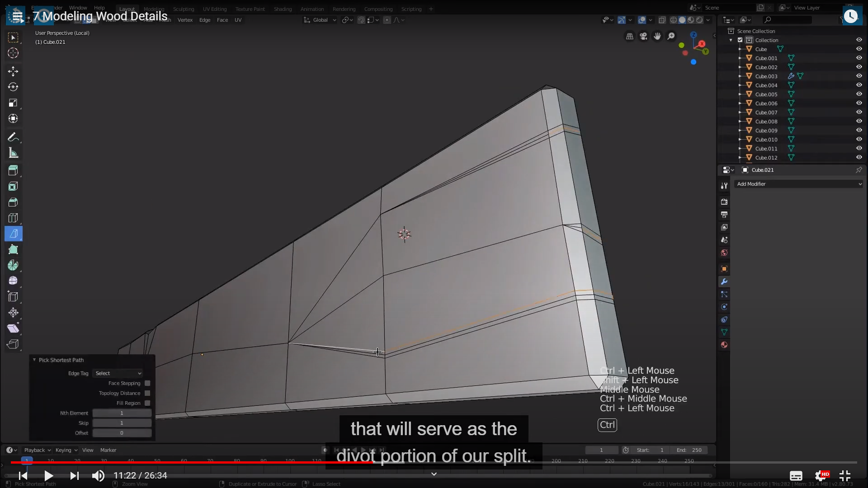
Task: Enable the Face Stepping checkbox
Action: click(147, 383)
